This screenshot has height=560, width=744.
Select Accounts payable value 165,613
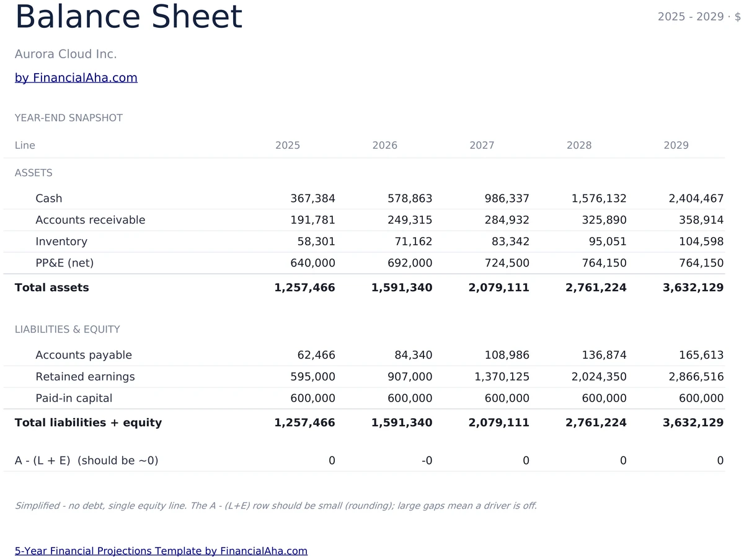(701, 355)
